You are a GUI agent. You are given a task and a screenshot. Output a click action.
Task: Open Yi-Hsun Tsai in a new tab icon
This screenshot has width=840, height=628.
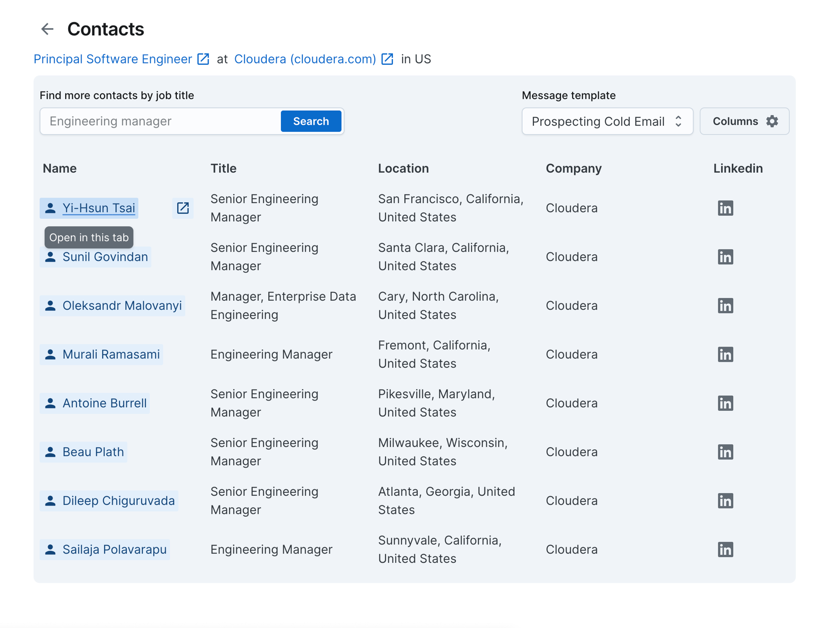click(x=183, y=208)
